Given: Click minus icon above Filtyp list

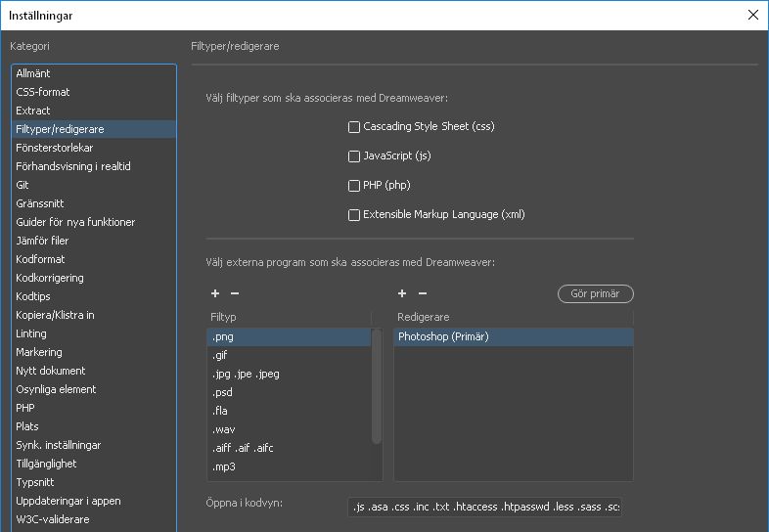Looking at the screenshot, I should pyautogui.click(x=235, y=293).
